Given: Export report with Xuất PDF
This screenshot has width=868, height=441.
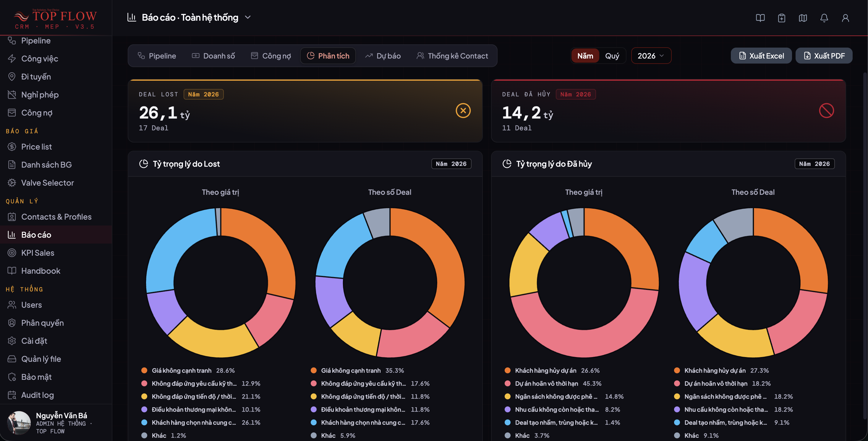Looking at the screenshot, I should tap(824, 56).
